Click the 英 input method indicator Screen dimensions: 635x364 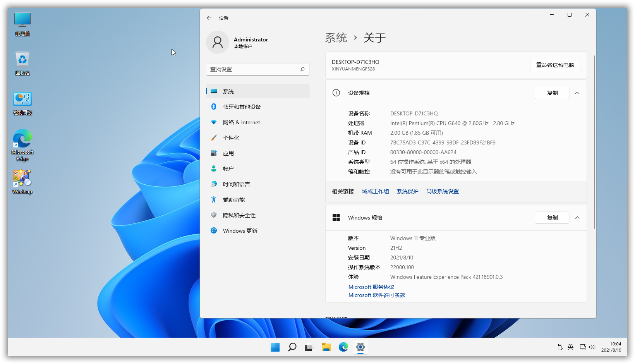point(570,347)
